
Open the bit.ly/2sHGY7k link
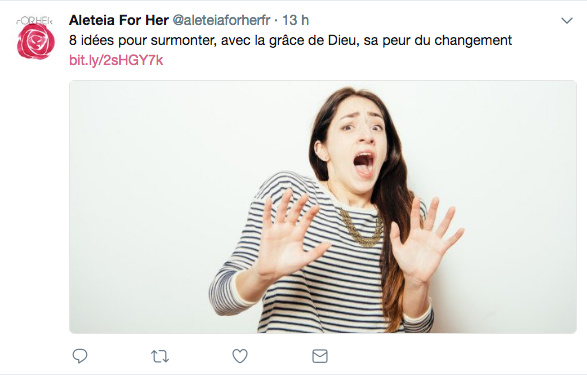pos(116,60)
